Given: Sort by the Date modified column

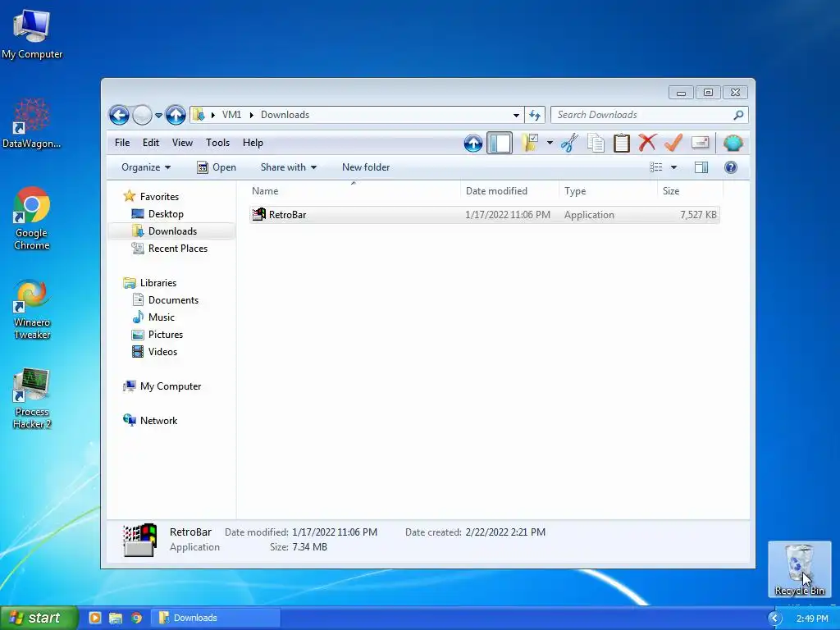Looking at the screenshot, I should click(509, 190).
